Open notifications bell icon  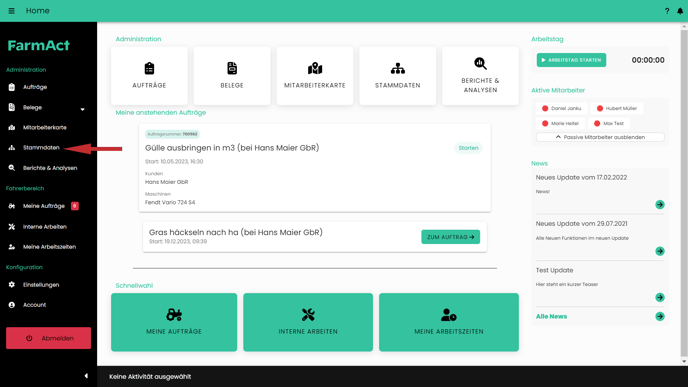(680, 11)
